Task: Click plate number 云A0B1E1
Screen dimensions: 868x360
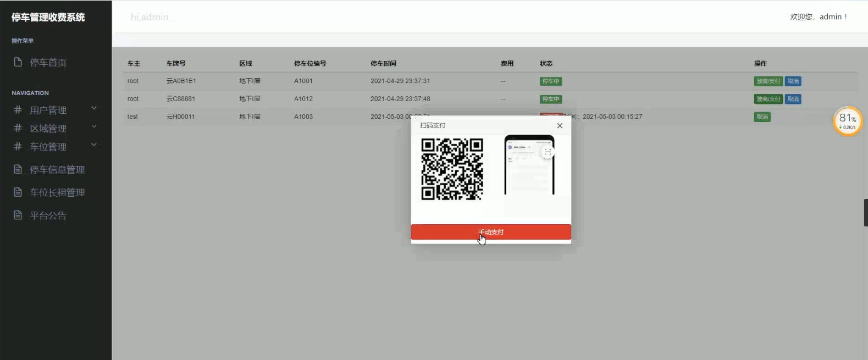Action: [x=181, y=81]
